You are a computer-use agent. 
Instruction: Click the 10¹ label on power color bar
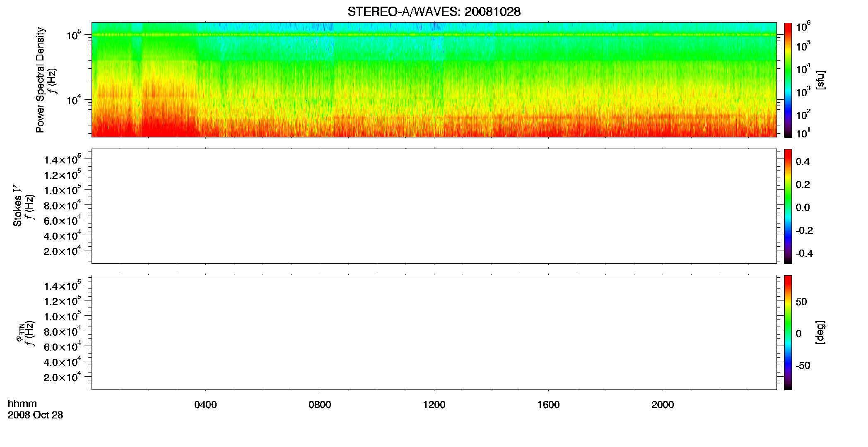[x=803, y=133]
